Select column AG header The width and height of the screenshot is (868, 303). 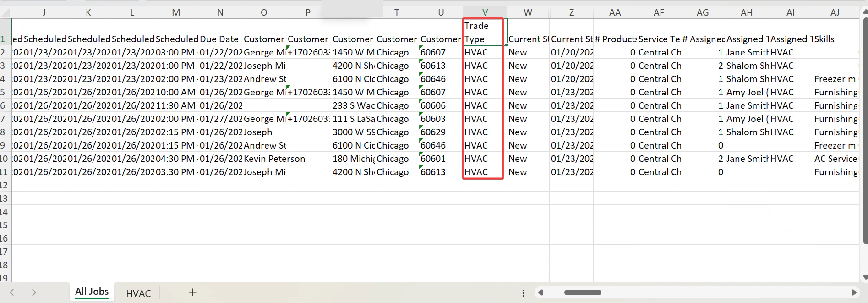click(x=703, y=12)
